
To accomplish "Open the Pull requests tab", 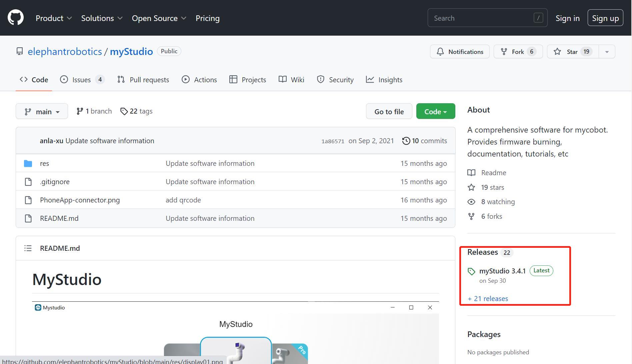I will tap(143, 80).
